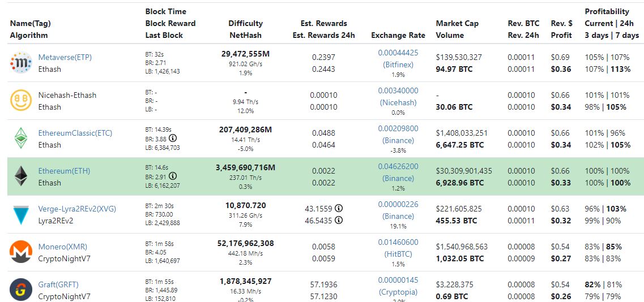Click the (Cryptopia) exchange link
The width and height of the screenshot is (644, 302).
(x=398, y=292)
